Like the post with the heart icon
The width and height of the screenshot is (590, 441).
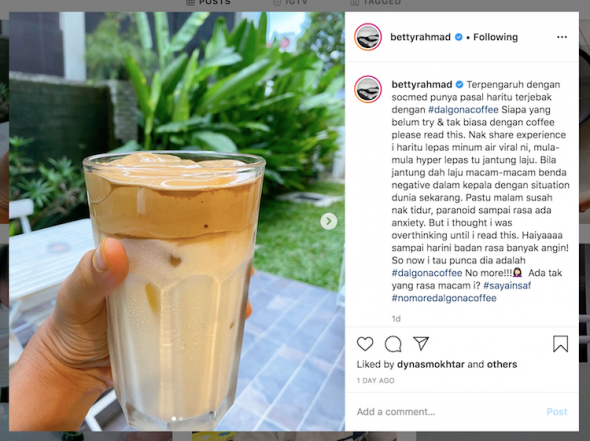(x=365, y=344)
